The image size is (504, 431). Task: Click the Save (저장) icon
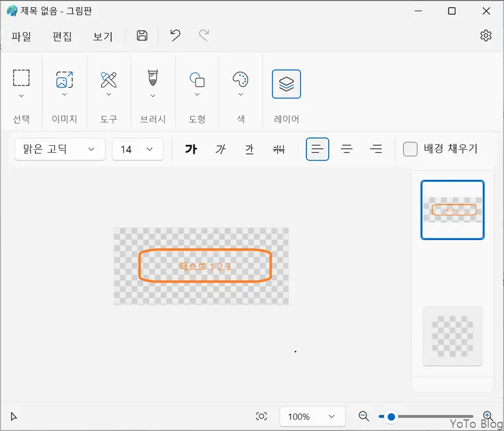click(141, 36)
